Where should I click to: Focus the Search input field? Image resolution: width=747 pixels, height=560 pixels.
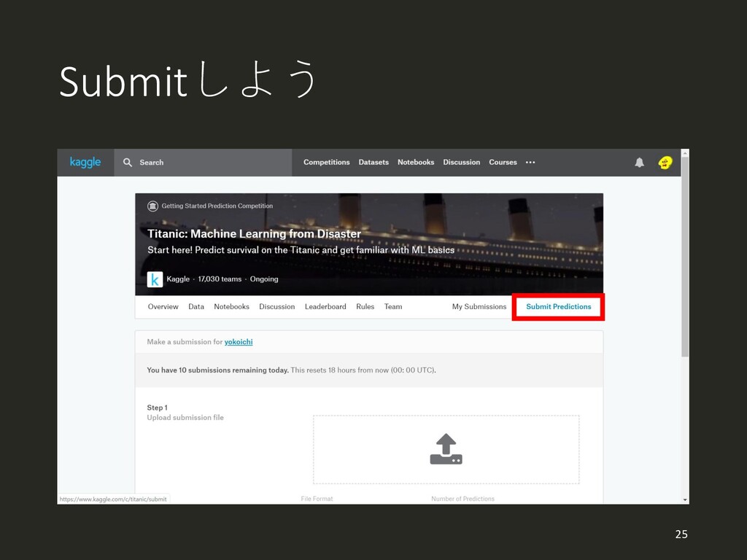[x=203, y=163]
